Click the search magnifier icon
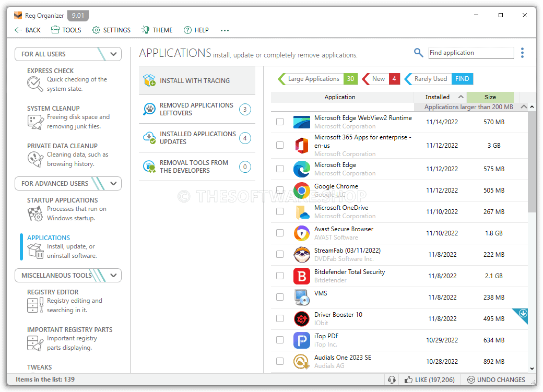 click(x=418, y=53)
